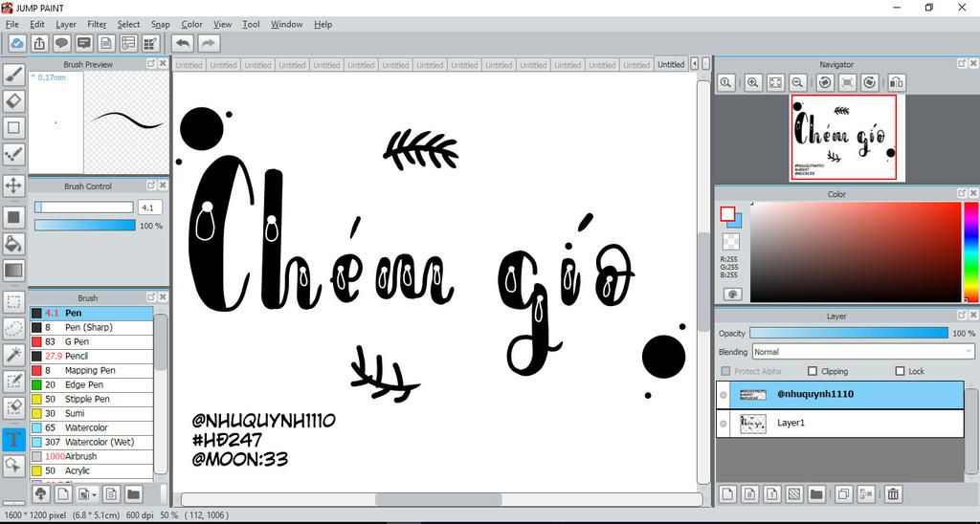The height and width of the screenshot is (524, 980).
Task: Select the Lasso selection tool
Action: (x=13, y=328)
